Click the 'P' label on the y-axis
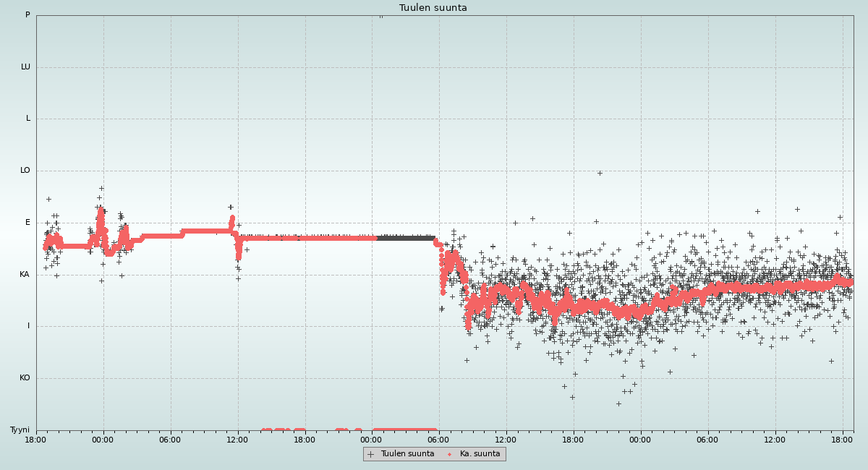The width and height of the screenshot is (868, 470). click(x=27, y=15)
